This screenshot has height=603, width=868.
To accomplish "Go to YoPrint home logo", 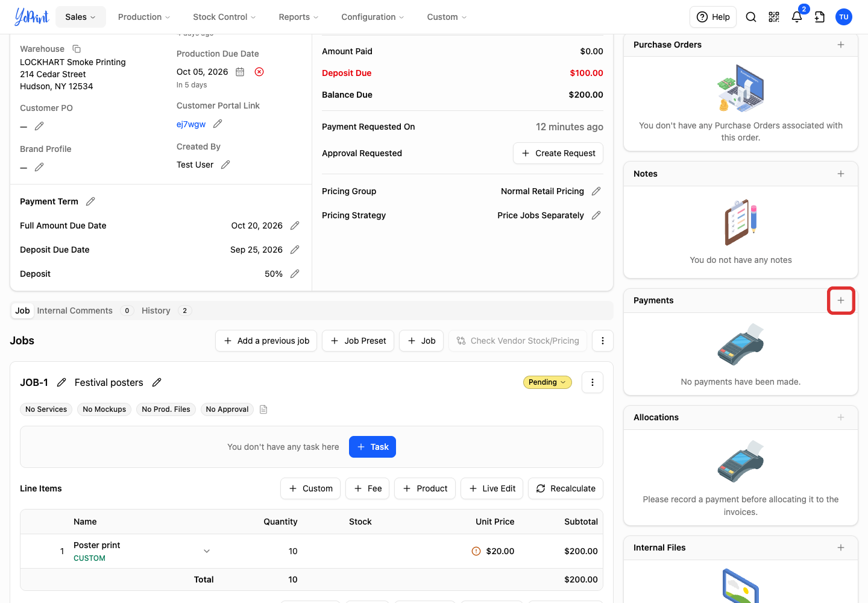I will click(31, 17).
